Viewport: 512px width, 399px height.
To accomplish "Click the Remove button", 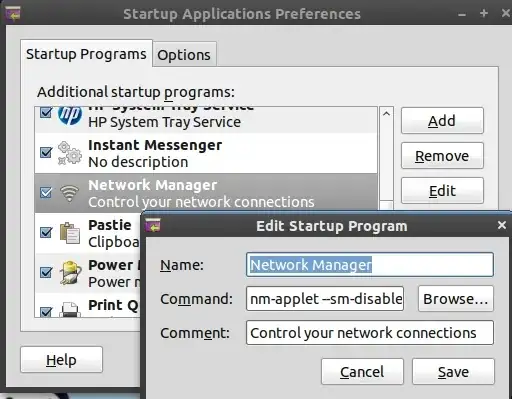I will [x=442, y=156].
